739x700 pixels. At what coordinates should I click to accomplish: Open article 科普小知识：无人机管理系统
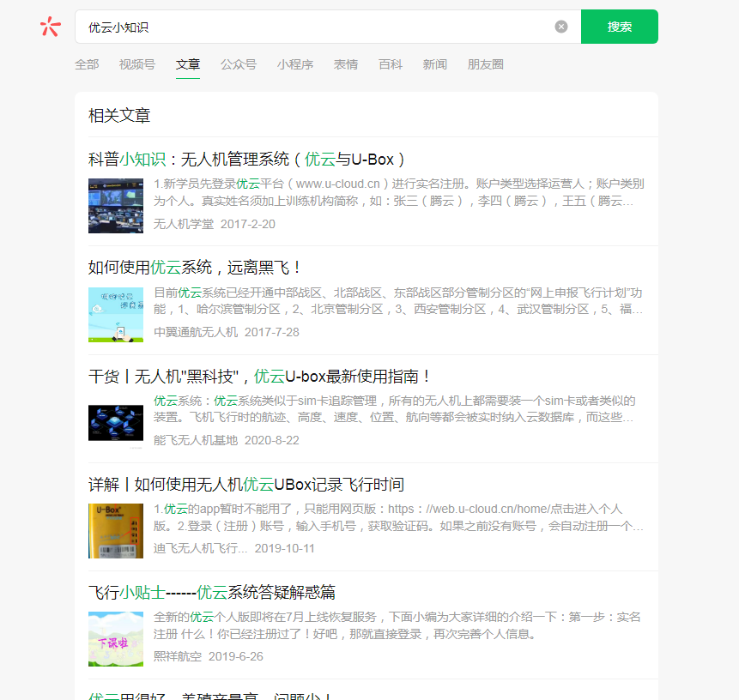pyautogui.click(x=246, y=160)
